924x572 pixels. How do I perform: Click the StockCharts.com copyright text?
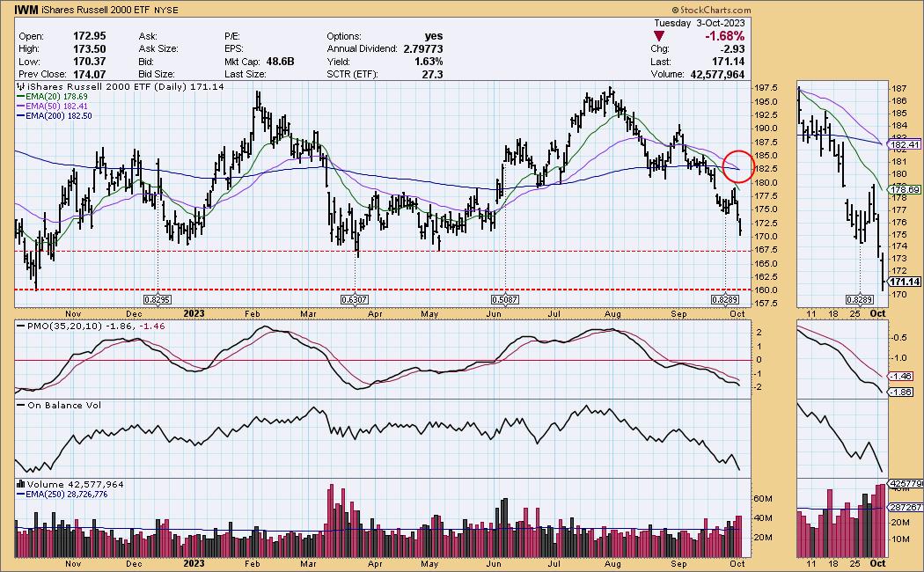pos(711,10)
